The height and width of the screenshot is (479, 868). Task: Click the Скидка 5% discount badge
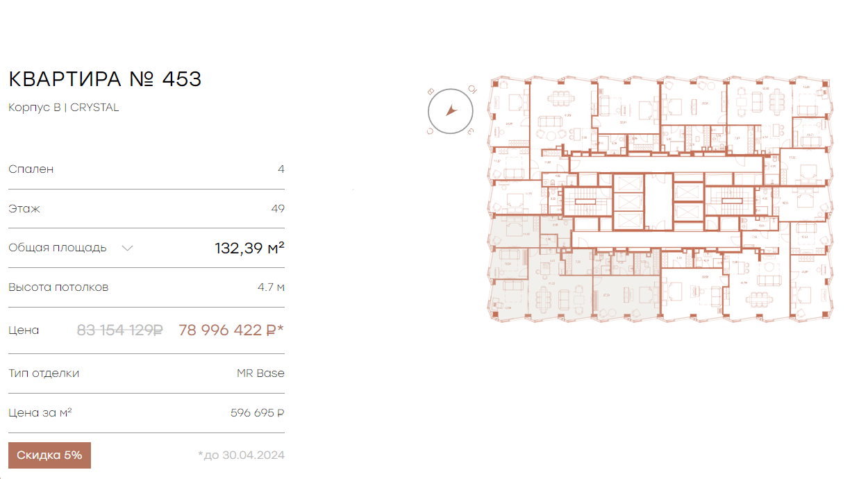click(49, 455)
